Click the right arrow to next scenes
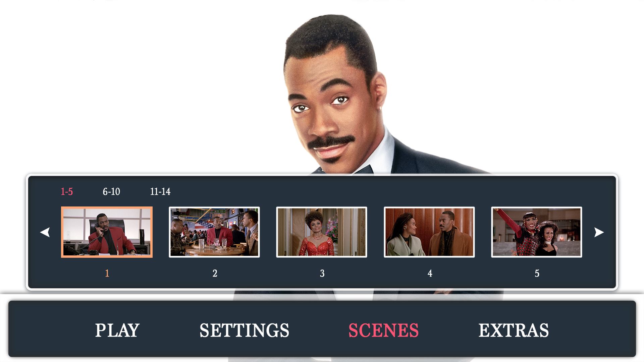 click(x=599, y=232)
